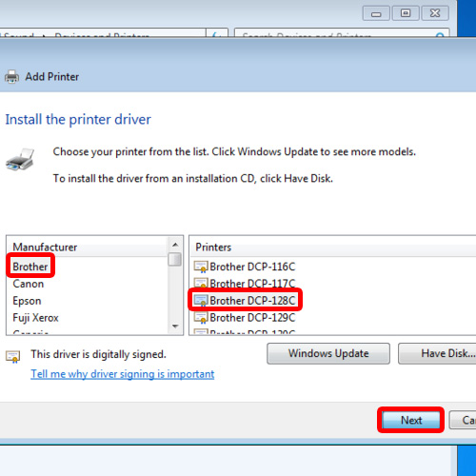Screen dimensions: 476x476
Task: Click Next to continue
Action: click(411, 420)
